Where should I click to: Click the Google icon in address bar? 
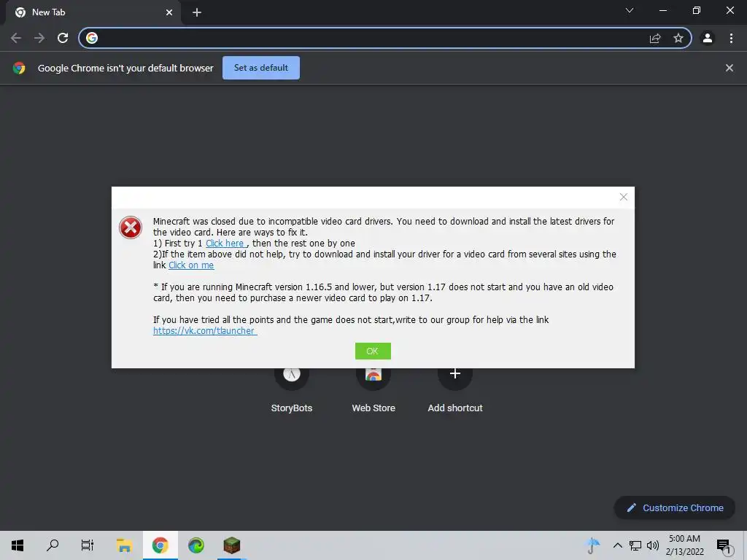[x=92, y=38]
